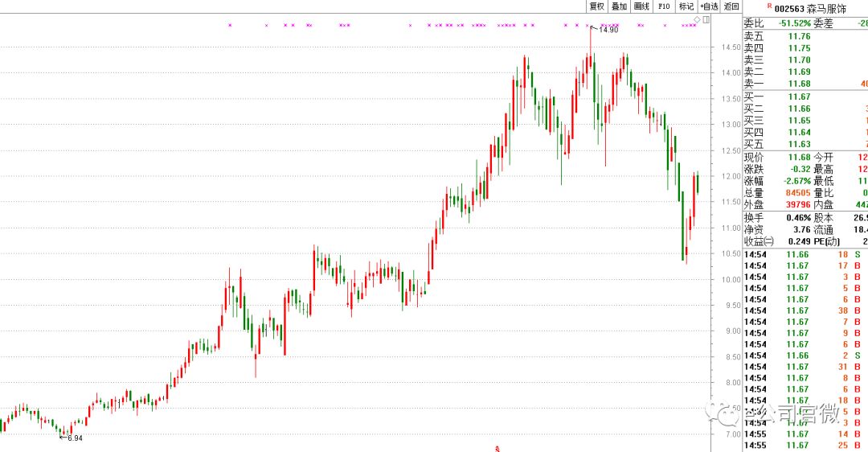Click 涨幅 value -2.67%

(x=797, y=181)
